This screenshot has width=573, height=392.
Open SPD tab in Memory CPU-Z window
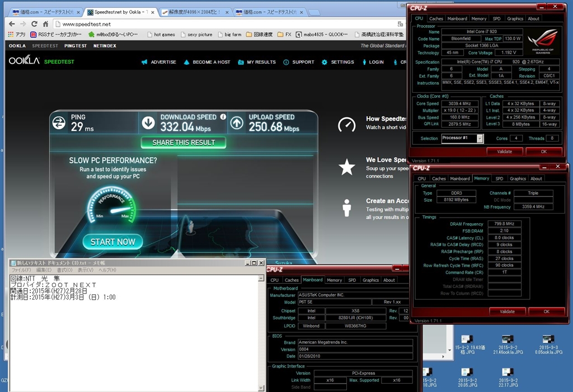pyautogui.click(x=499, y=178)
